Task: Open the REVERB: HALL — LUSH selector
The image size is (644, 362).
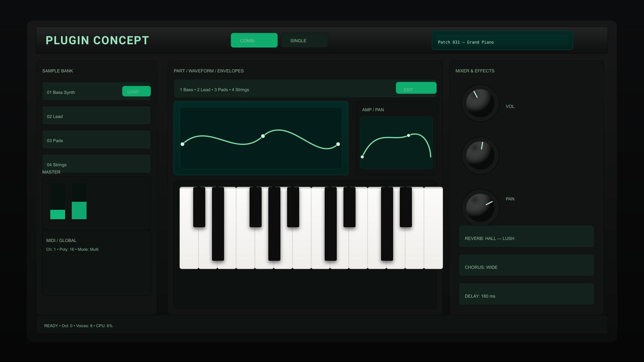Action: pos(526,237)
